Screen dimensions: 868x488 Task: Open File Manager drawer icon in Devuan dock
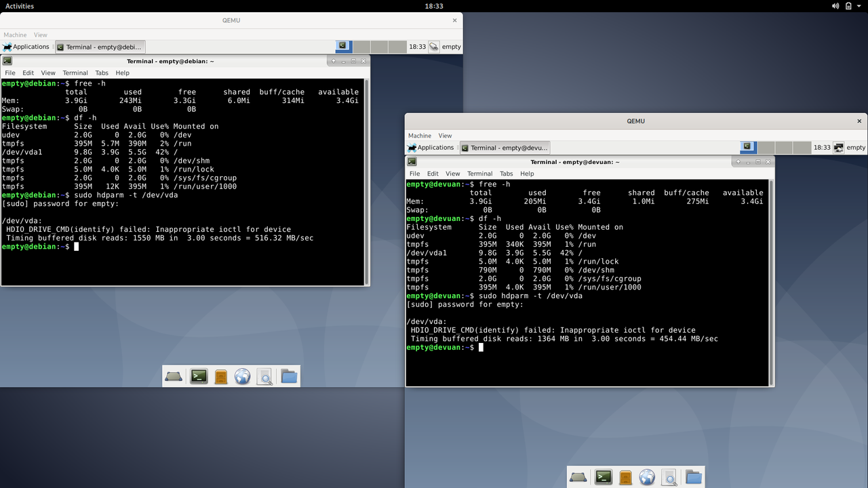coord(625,478)
